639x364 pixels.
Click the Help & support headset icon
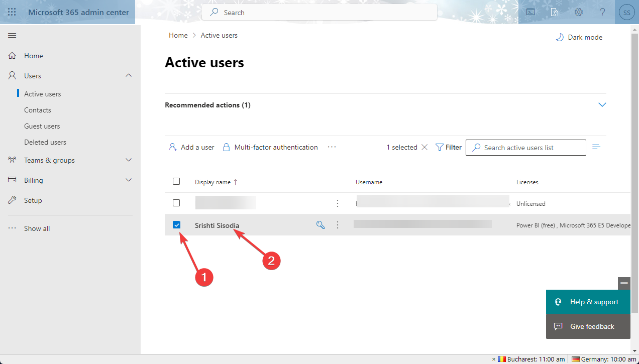coord(558,302)
